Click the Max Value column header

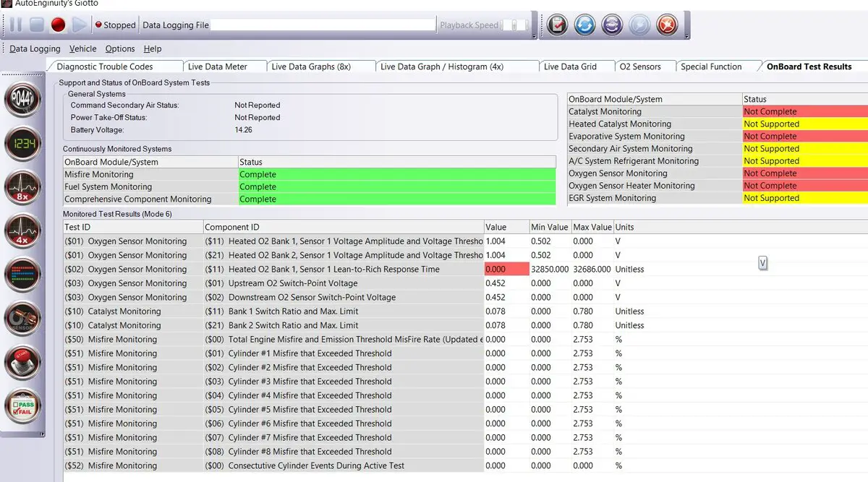(x=592, y=227)
